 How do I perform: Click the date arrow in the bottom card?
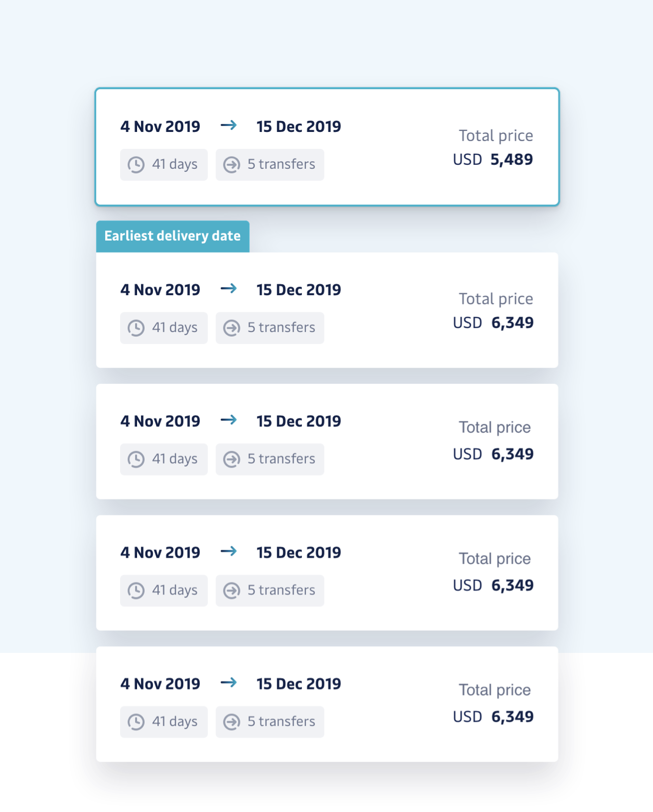[228, 683]
